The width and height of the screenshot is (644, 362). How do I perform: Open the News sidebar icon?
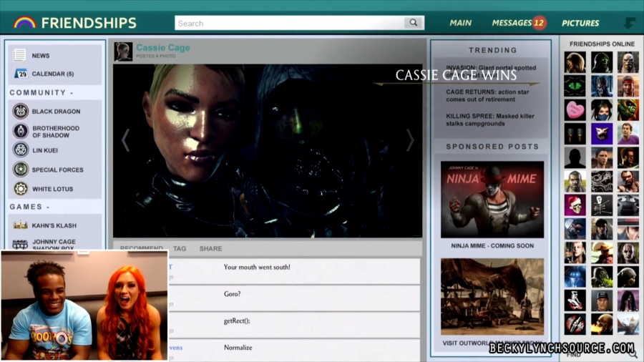pyautogui.click(x=20, y=55)
